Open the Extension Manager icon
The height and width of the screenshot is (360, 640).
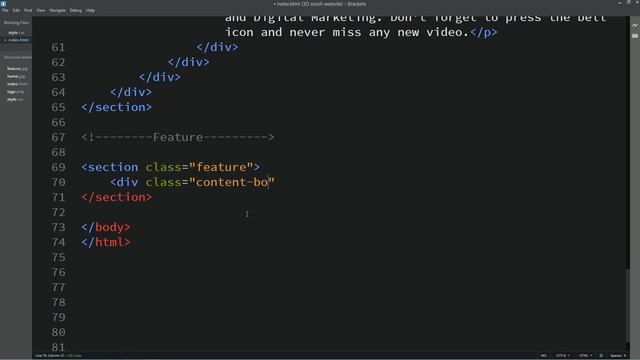pos(635,36)
